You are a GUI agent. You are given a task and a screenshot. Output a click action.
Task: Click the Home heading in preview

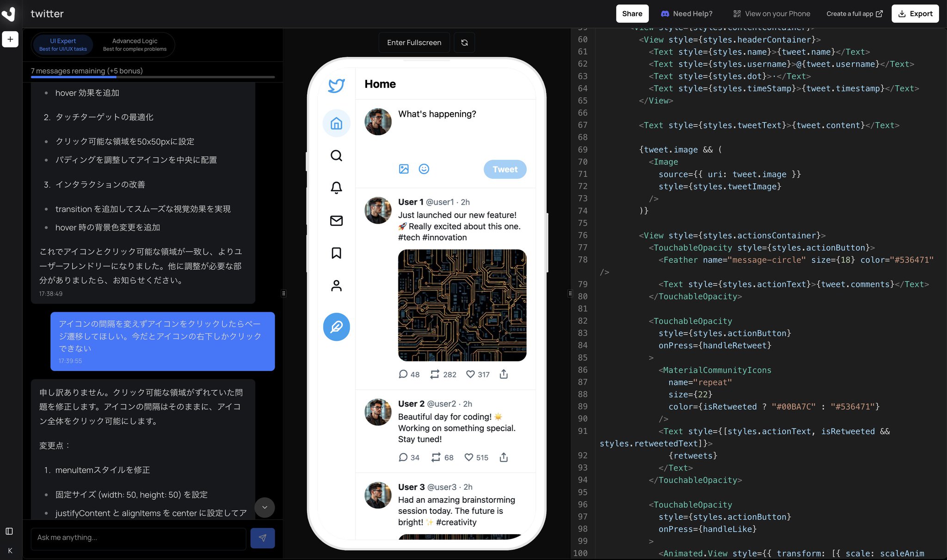click(380, 84)
